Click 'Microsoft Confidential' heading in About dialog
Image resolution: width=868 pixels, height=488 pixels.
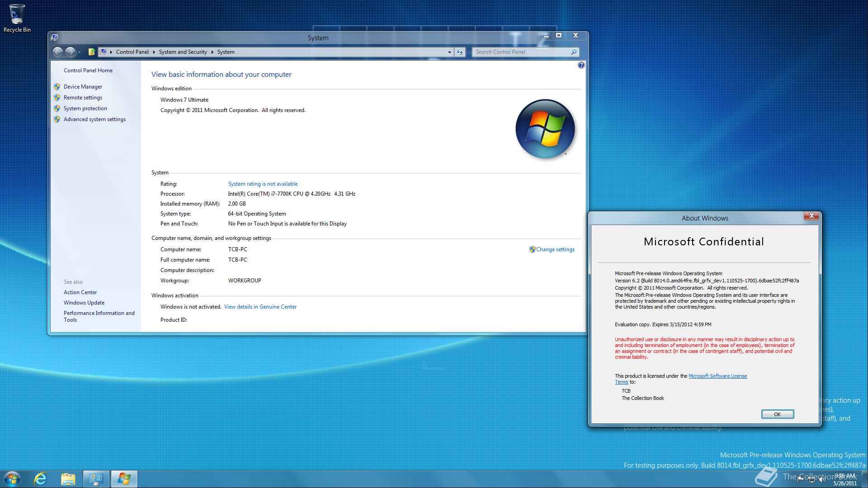coord(704,242)
